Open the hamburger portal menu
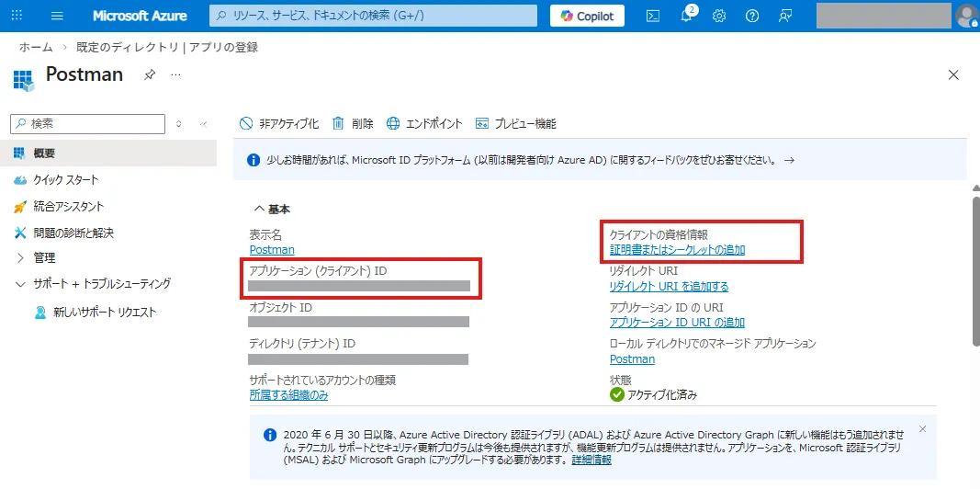This screenshot has height=489, width=980. pos(57,16)
